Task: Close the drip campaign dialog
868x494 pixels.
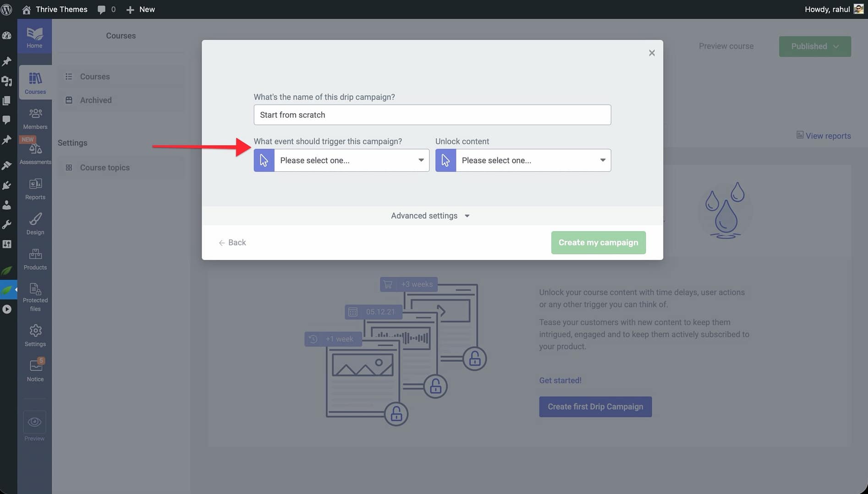Action: pyautogui.click(x=652, y=53)
